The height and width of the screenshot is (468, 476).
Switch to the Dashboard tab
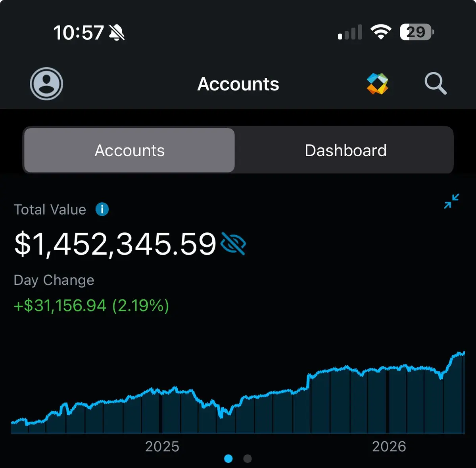click(345, 150)
